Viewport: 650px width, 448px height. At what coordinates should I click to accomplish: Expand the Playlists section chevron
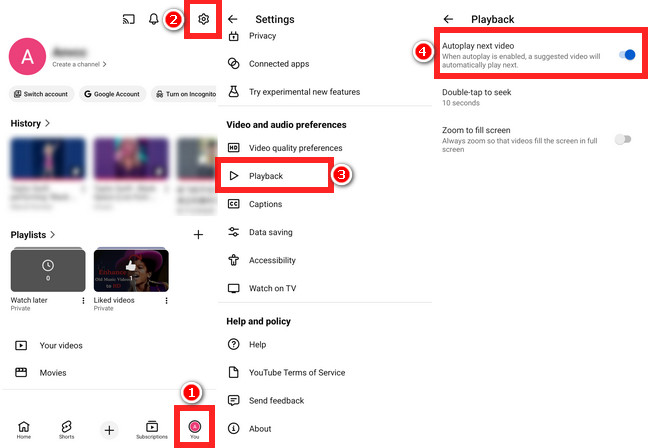52,235
